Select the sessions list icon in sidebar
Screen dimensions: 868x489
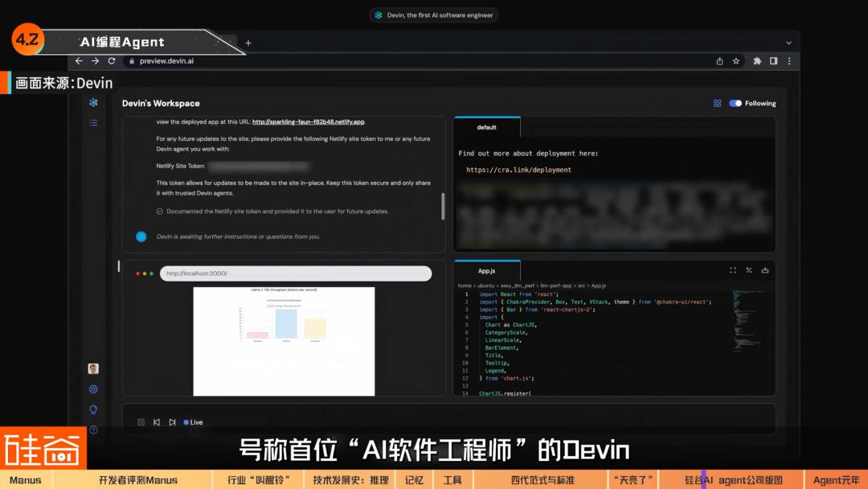(92, 121)
